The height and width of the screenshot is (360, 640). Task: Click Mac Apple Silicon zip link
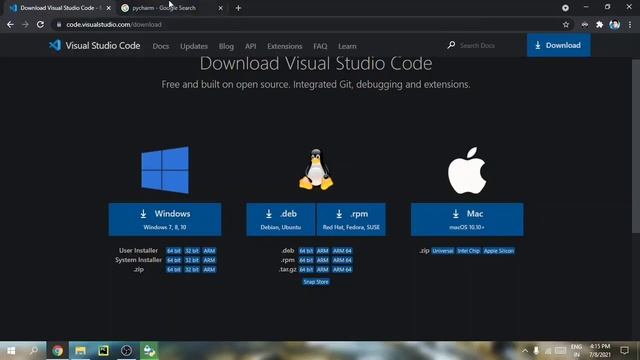(498, 251)
